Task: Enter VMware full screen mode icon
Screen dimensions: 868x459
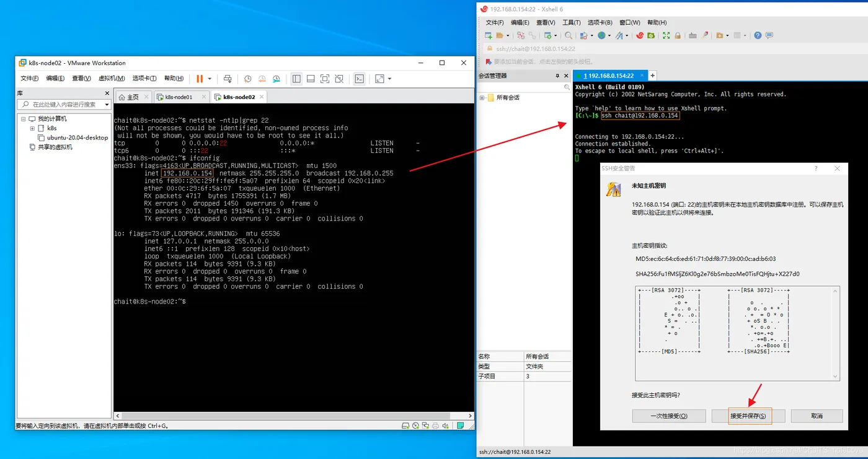Action: click(325, 79)
